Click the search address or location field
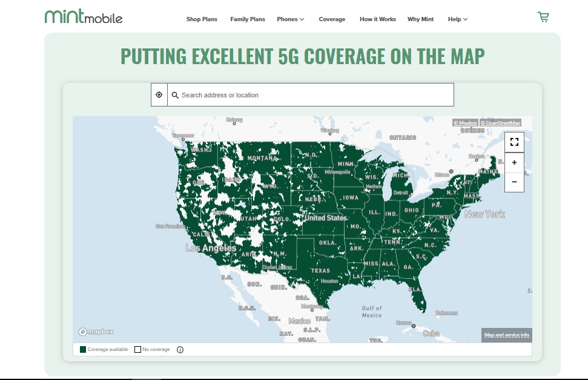Image resolution: width=588 pixels, height=380 pixels. click(x=311, y=95)
